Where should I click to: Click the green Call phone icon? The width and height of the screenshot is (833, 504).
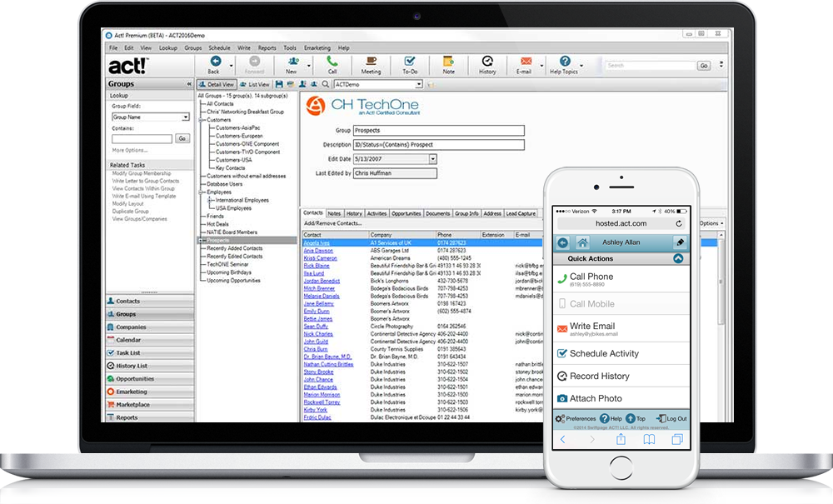click(332, 62)
